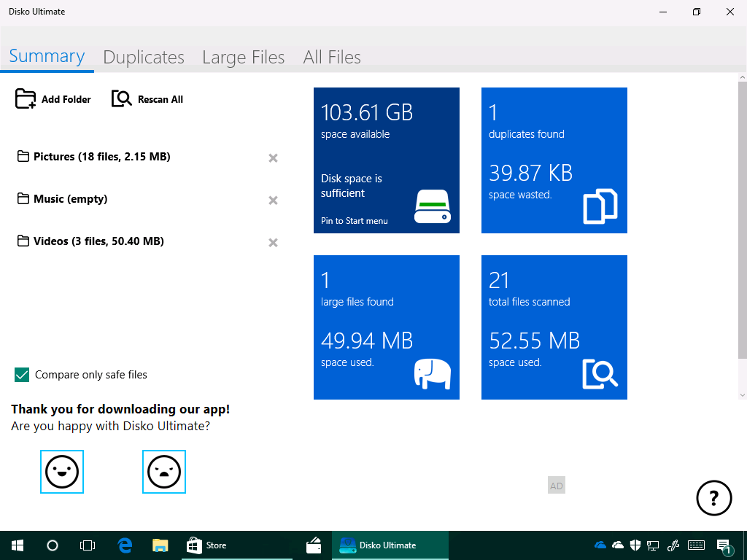Open the touch keyboard tray icon

click(697, 545)
